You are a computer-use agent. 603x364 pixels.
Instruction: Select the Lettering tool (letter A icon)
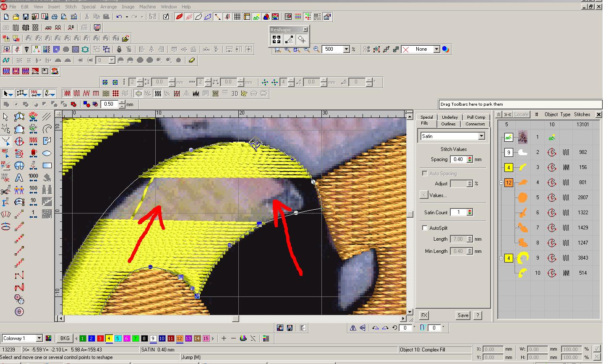click(x=19, y=178)
